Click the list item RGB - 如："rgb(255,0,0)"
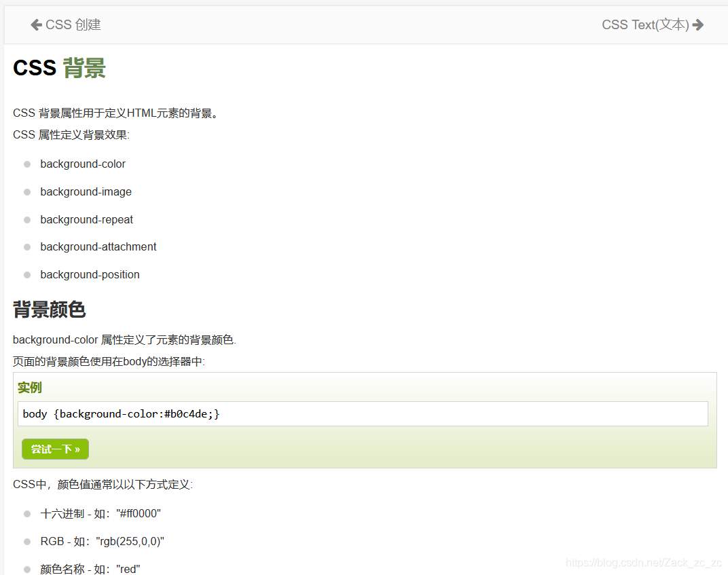 (102, 542)
